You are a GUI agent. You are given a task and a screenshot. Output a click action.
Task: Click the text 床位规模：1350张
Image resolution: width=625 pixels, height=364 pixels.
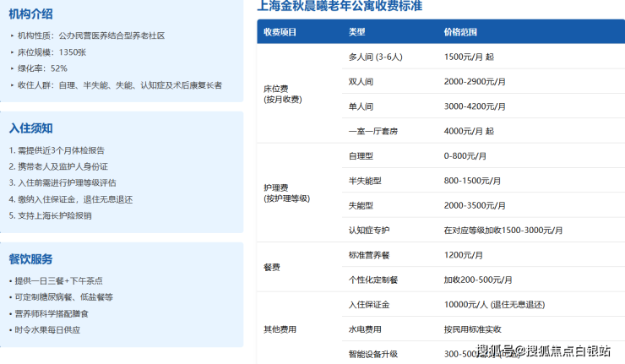pos(52,52)
